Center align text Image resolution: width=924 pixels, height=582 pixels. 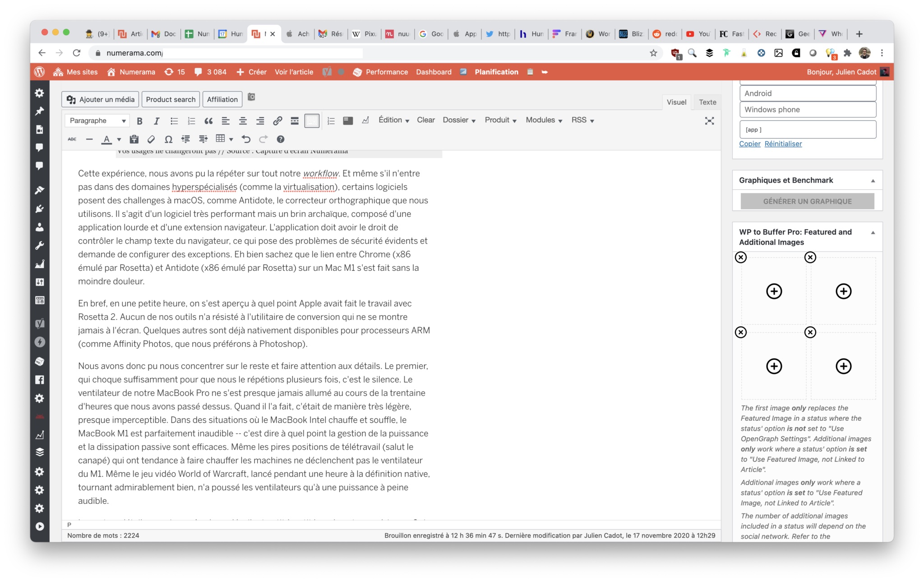click(x=243, y=121)
